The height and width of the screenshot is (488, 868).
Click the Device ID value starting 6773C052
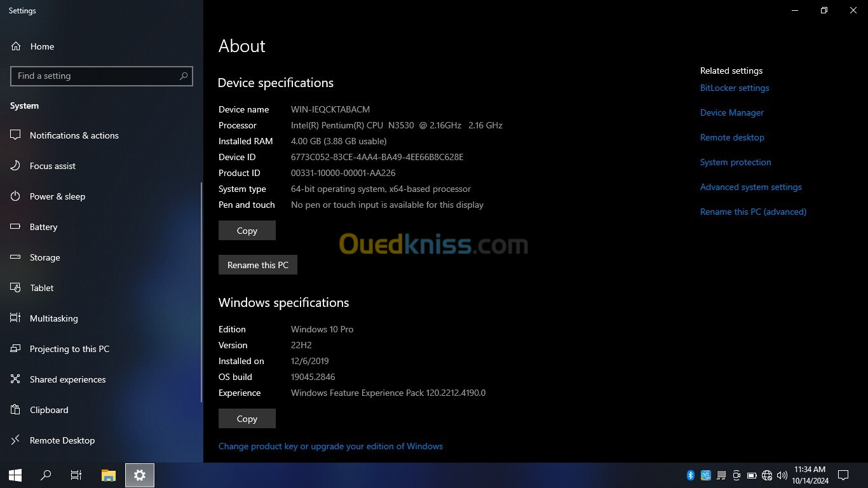(x=377, y=157)
